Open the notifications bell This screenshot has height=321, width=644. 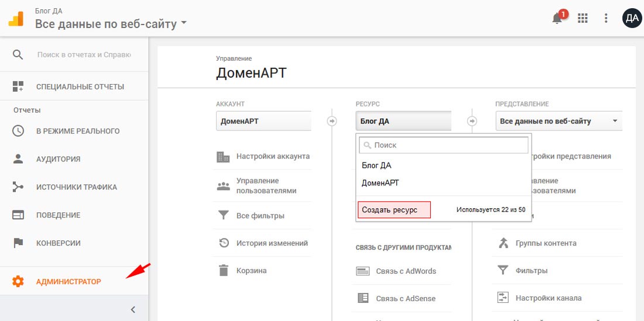click(557, 19)
